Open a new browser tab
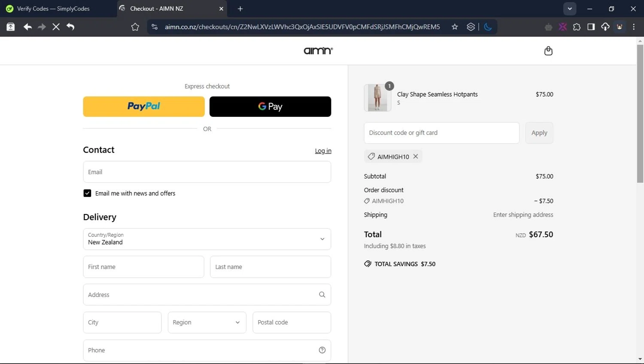Viewport: 644px width, 364px height. 240,9
